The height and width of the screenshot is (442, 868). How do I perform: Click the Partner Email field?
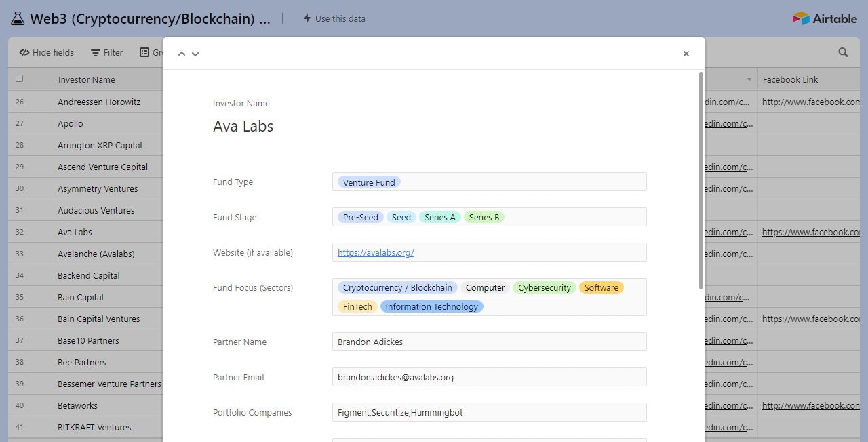489,377
